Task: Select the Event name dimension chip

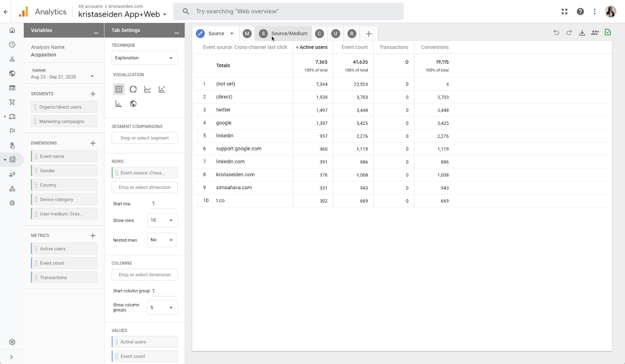Action: pos(64,156)
